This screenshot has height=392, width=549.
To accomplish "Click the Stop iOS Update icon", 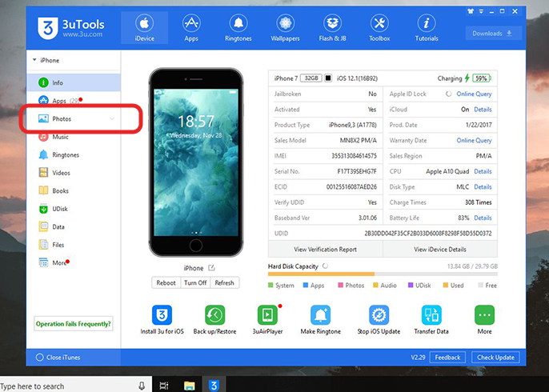I will pyautogui.click(x=379, y=314).
